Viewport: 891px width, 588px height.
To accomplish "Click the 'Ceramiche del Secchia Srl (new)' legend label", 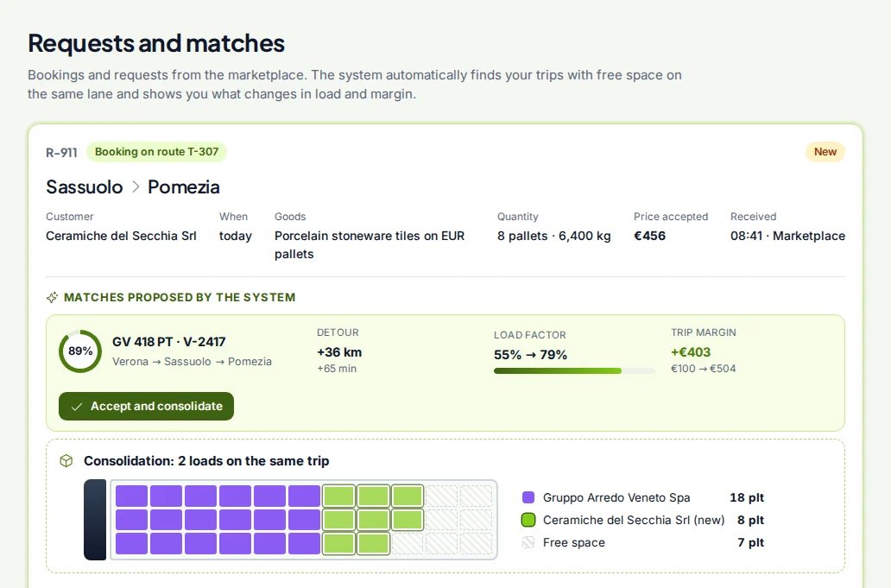I will [x=634, y=520].
